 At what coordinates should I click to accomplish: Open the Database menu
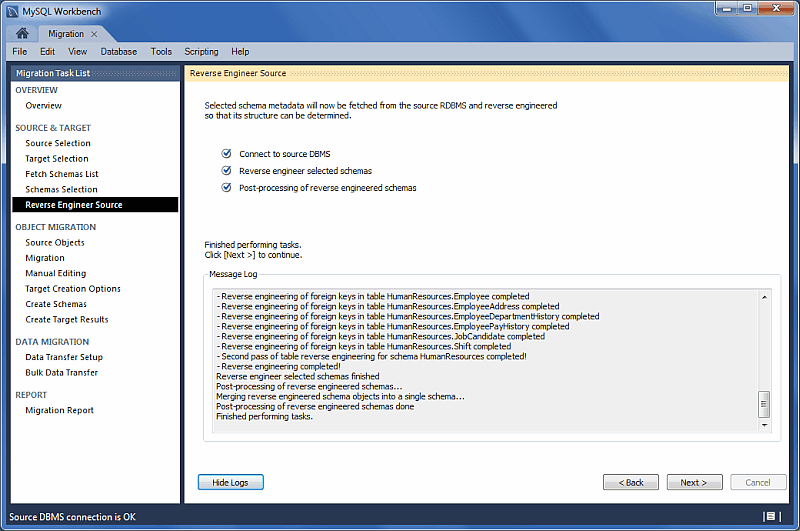(x=119, y=51)
